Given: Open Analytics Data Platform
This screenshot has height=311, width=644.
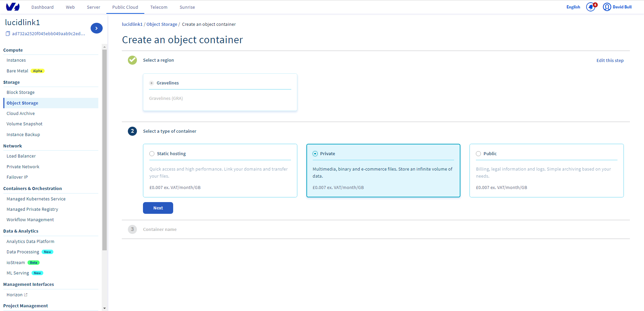Looking at the screenshot, I should (x=30, y=242).
